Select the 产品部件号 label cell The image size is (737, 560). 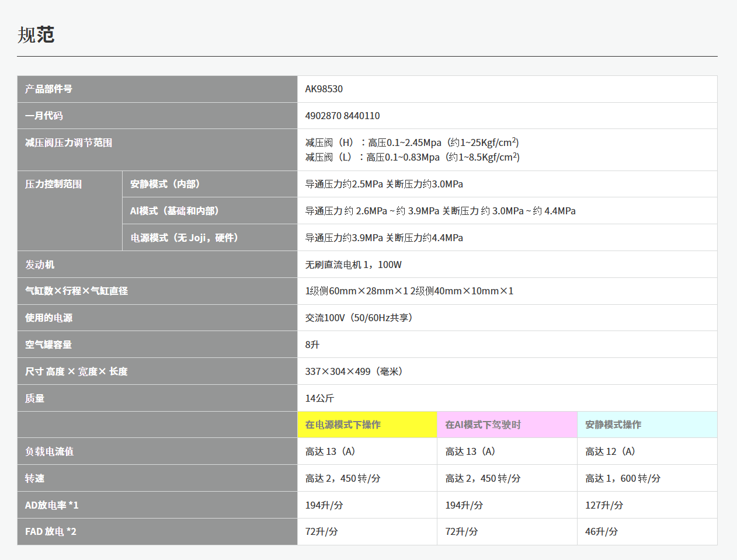point(157,89)
